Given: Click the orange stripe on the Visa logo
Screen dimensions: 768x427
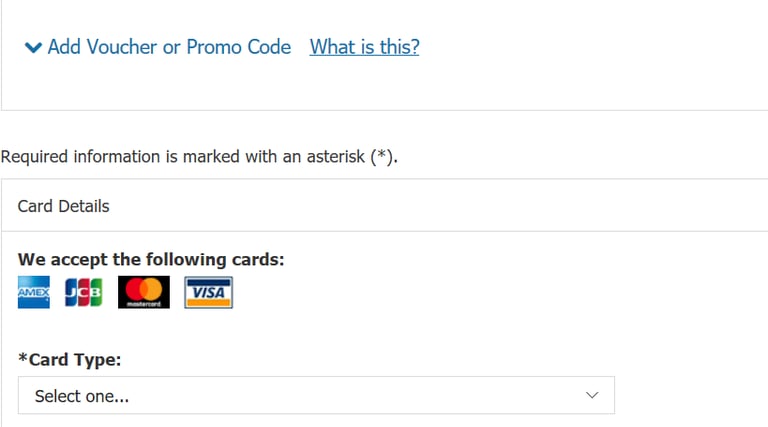Looking at the screenshot, I should click(209, 303).
